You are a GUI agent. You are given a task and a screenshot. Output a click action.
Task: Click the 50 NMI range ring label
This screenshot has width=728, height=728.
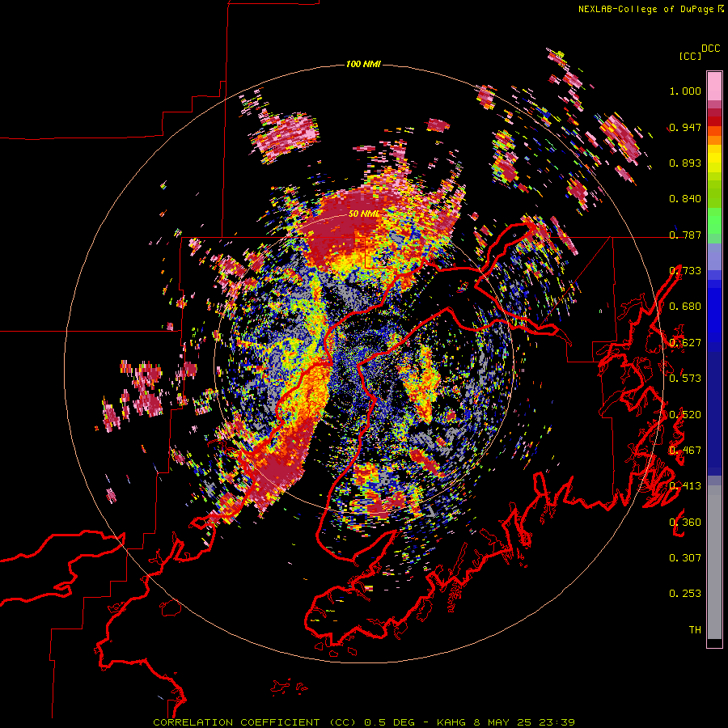363,214
